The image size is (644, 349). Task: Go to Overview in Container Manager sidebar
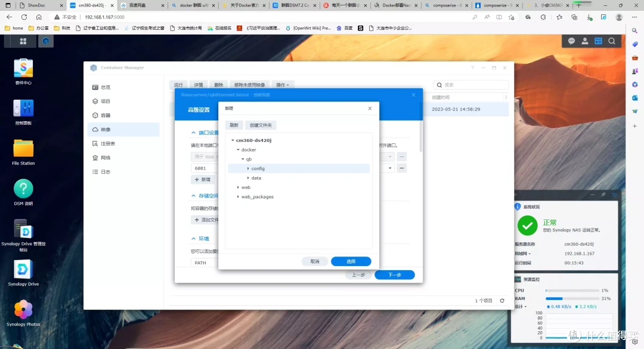[x=123, y=87]
